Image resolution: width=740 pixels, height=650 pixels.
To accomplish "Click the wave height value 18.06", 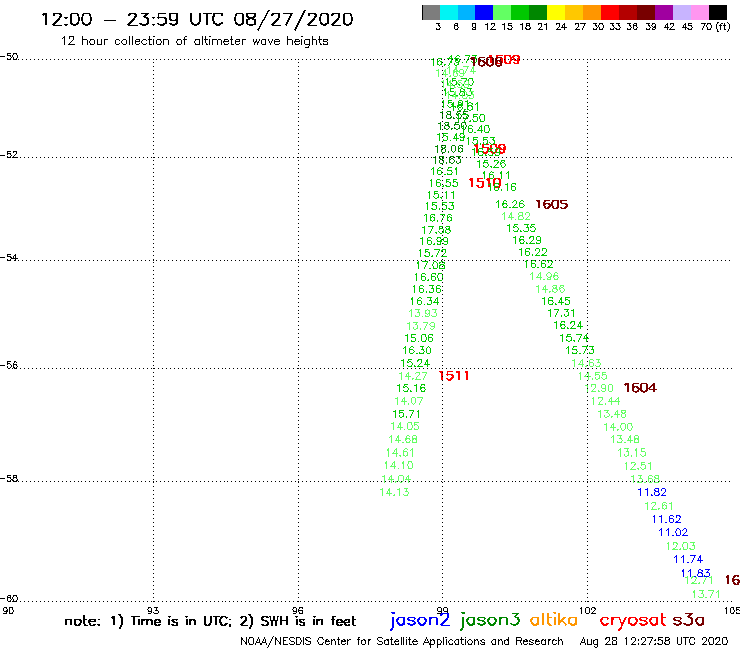I will tap(449, 149).
